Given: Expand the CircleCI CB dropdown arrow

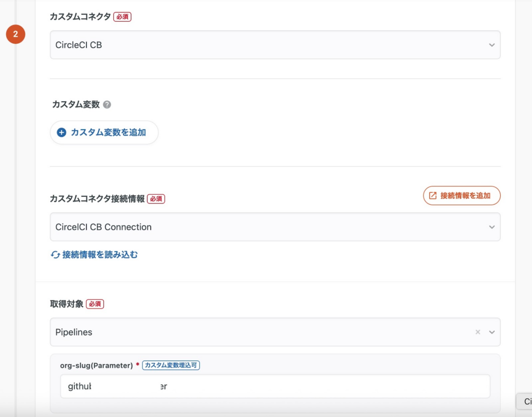Looking at the screenshot, I should (491, 45).
